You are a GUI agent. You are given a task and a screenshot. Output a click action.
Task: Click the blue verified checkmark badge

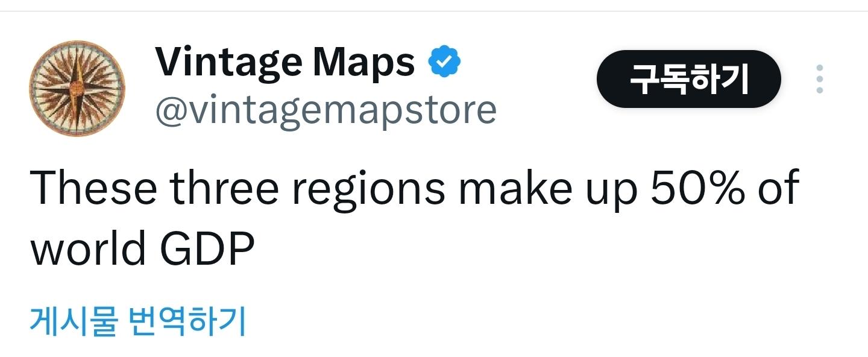pyautogui.click(x=444, y=62)
